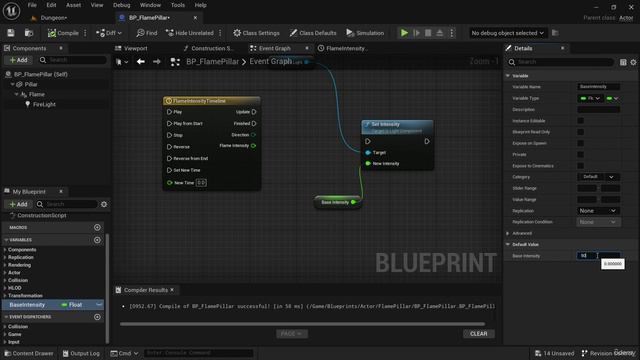This screenshot has height=360, width=640.
Task: Open the File menu
Action: (32, 5)
